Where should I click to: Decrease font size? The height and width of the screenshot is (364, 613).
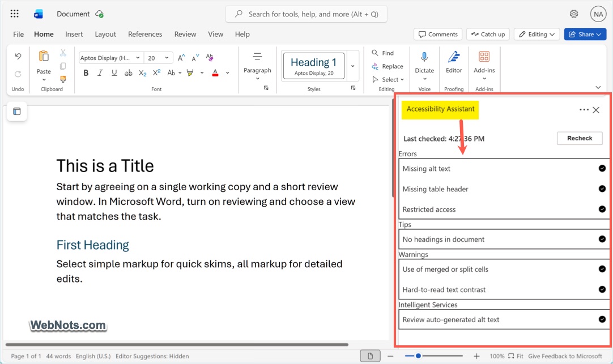click(x=195, y=58)
